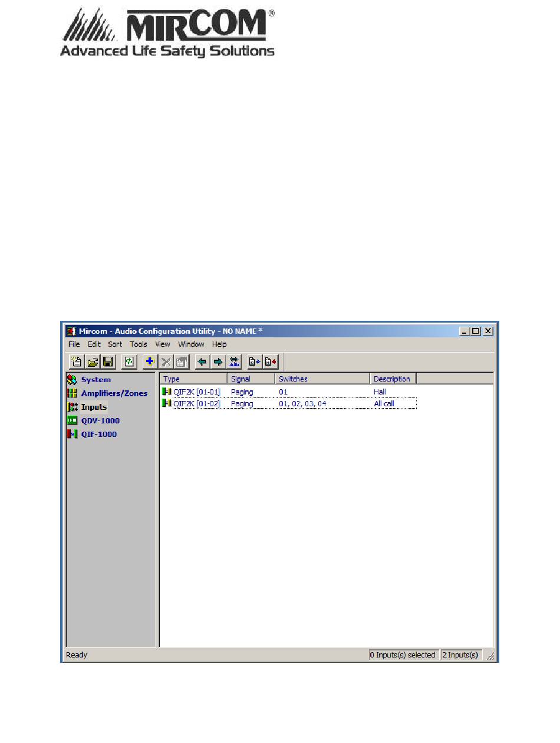Click the switches value 01

click(284, 392)
